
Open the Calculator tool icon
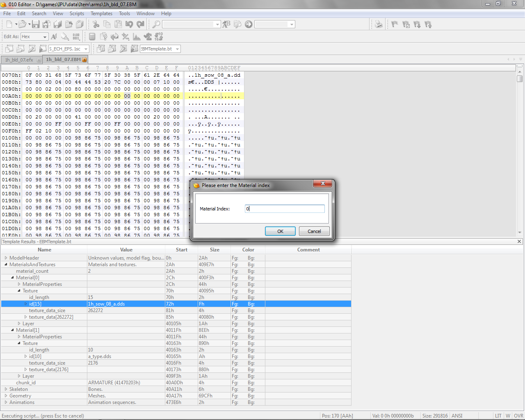tap(92, 37)
